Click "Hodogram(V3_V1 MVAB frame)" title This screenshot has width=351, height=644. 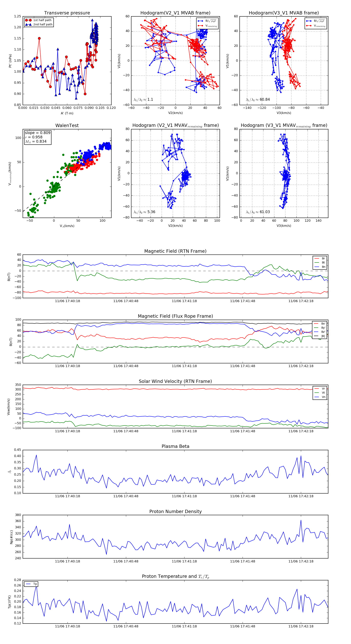(x=284, y=13)
